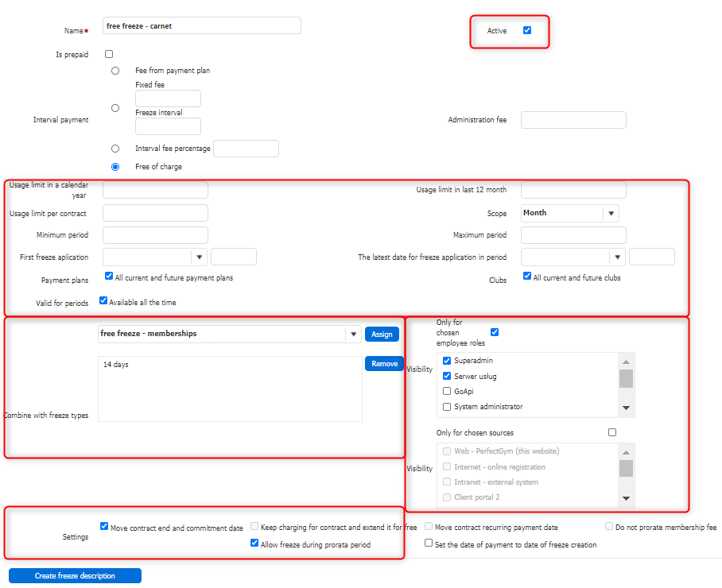Screen dimensions: 722x588
Task: Click the Administration fee field
Action: [573, 120]
